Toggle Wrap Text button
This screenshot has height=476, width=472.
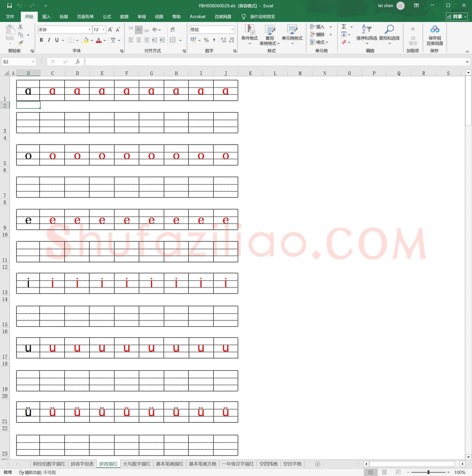coord(173,30)
